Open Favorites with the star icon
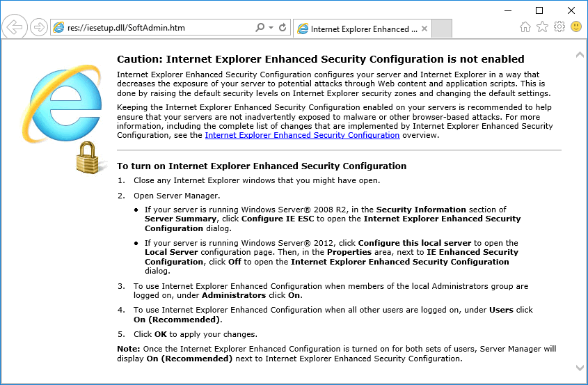The width and height of the screenshot is (588, 385). (542, 27)
